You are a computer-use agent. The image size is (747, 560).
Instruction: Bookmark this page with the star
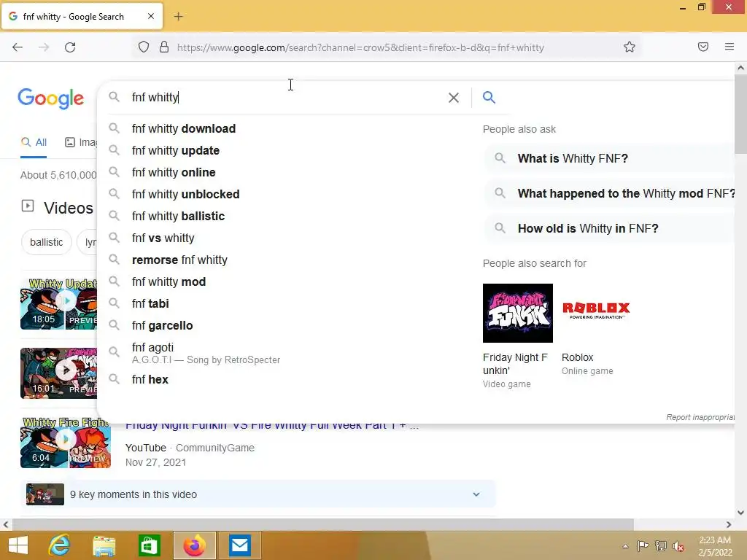[x=630, y=47]
